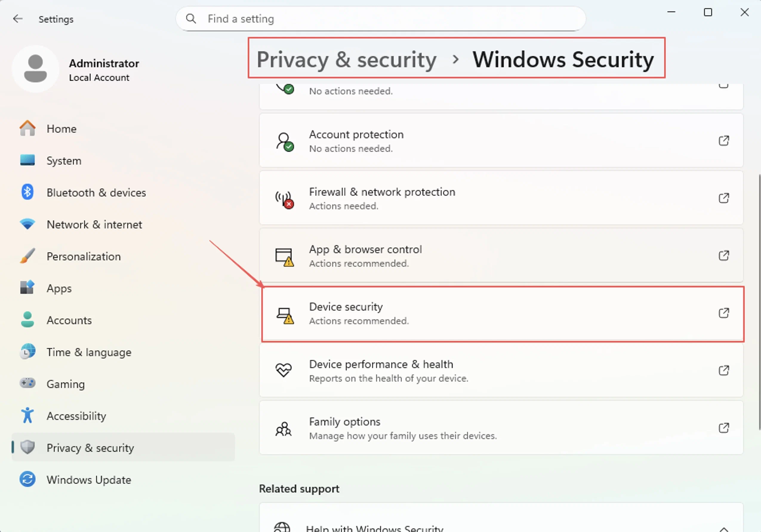Click the Administrator profile avatar

36,69
